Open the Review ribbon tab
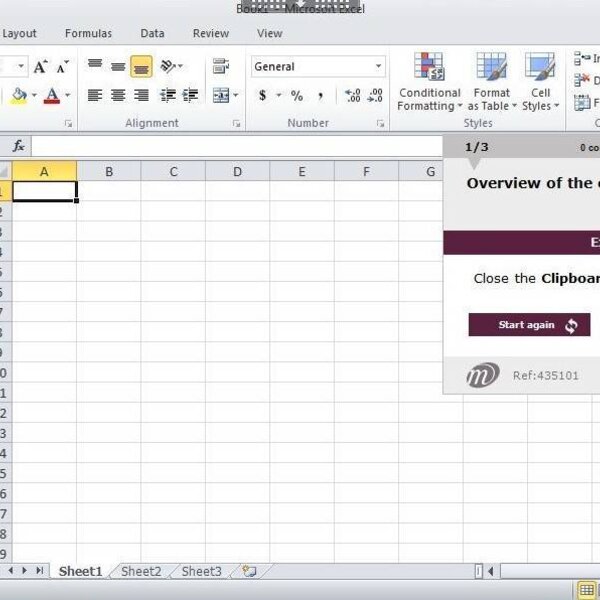The height and width of the screenshot is (600, 600). pyautogui.click(x=211, y=33)
